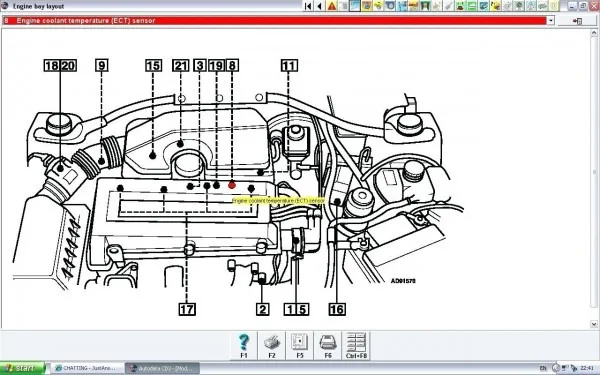600x375 pixels.
Task: Select the red ECT sensor component bar
Action: [274, 21]
